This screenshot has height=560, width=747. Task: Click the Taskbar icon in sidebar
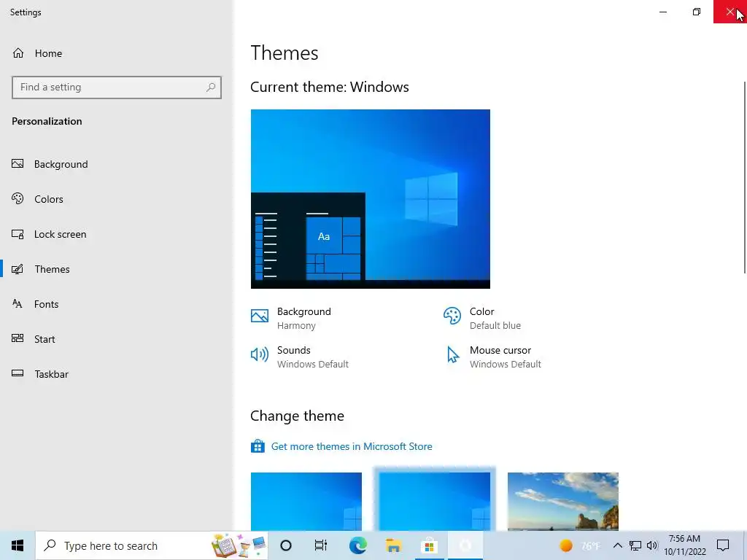point(18,373)
